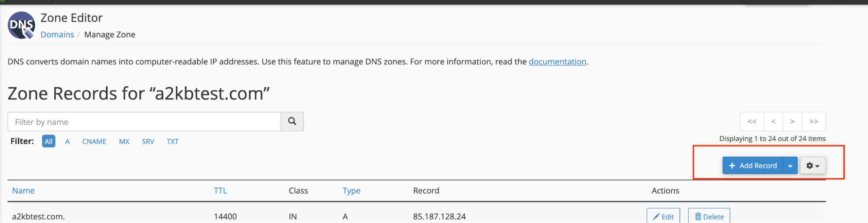
Task: Expand the Add Record dropdown arrow
Action: (x=790, y=166)
